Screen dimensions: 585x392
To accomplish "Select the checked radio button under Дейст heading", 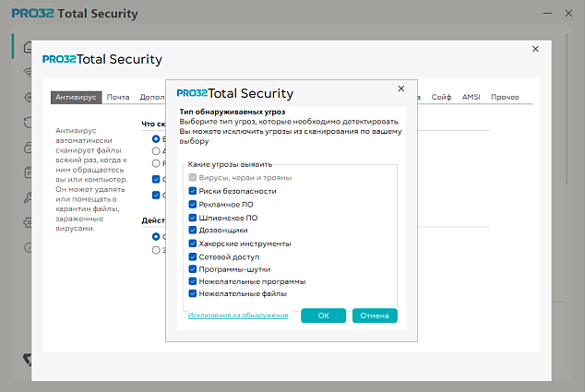I will tap(156, 237).
